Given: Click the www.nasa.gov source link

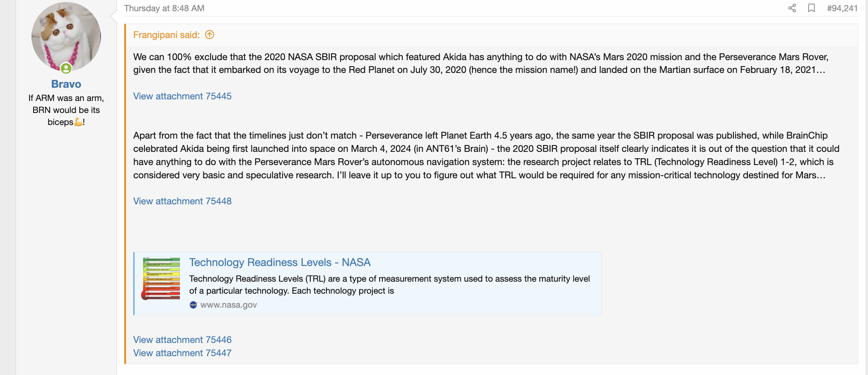Looking at the screenshot, I should (229, 305).
